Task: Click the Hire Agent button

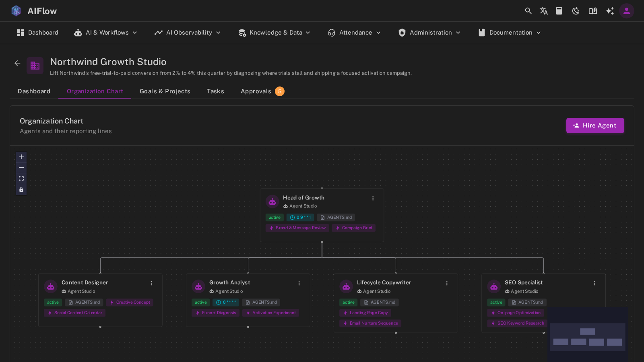Action: pos(595,125)
